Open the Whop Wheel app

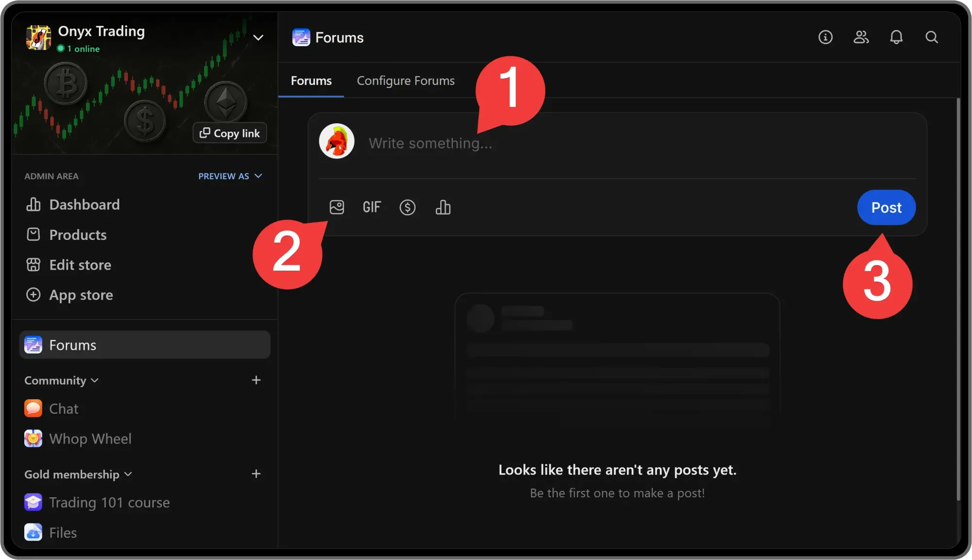90,439
